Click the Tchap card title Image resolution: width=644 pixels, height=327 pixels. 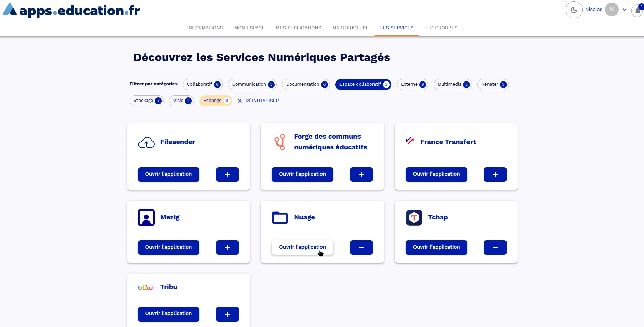(x=438, y=217)
